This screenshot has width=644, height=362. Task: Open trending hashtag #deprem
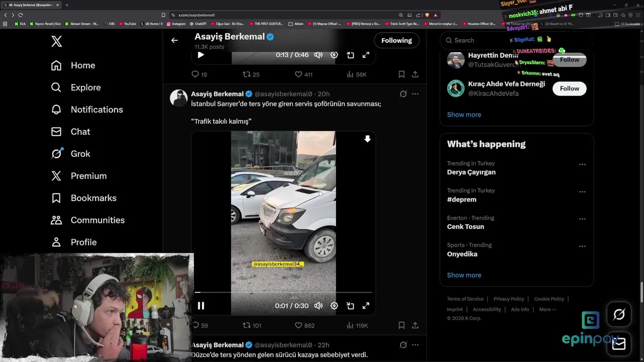[462, 200]
